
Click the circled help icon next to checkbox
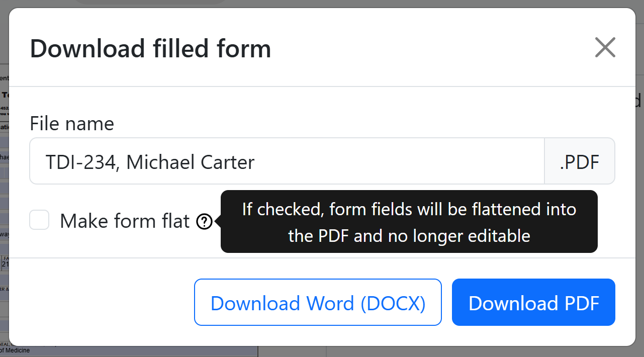tap(204, 221)
